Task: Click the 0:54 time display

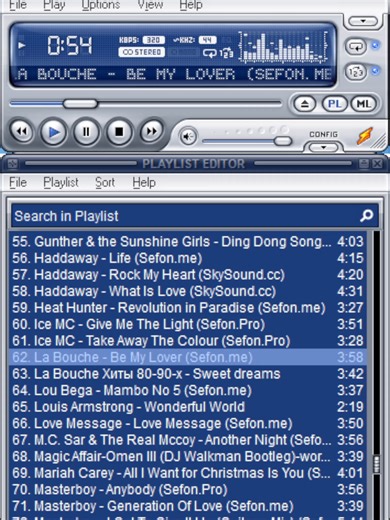Action: 70,45
